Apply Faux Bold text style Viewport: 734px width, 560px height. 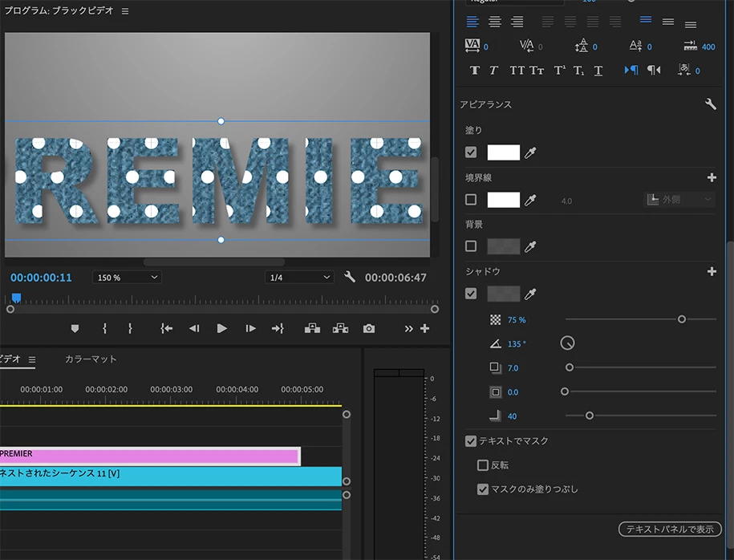pyautogui.click(x=474, y=71)
